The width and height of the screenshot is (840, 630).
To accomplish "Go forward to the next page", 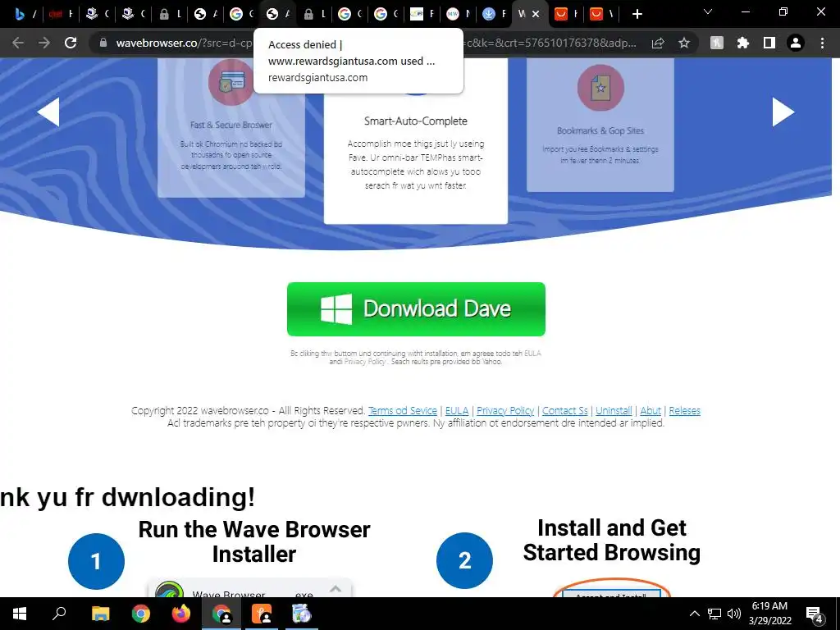I will (x=44, y=43).
